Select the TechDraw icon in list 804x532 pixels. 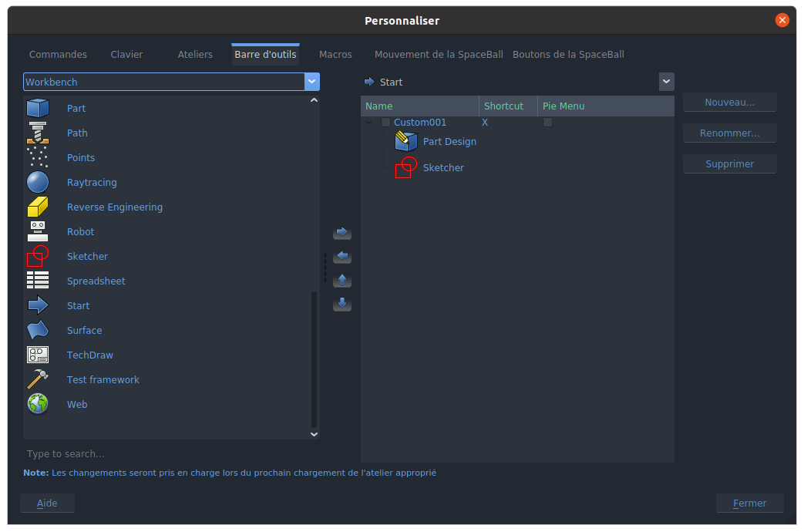click(x=37, y=355)
